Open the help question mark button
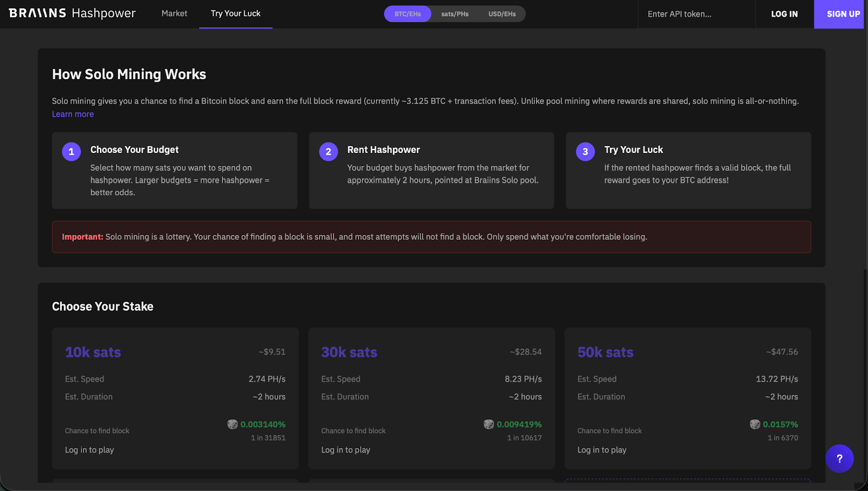 [839, 458]
